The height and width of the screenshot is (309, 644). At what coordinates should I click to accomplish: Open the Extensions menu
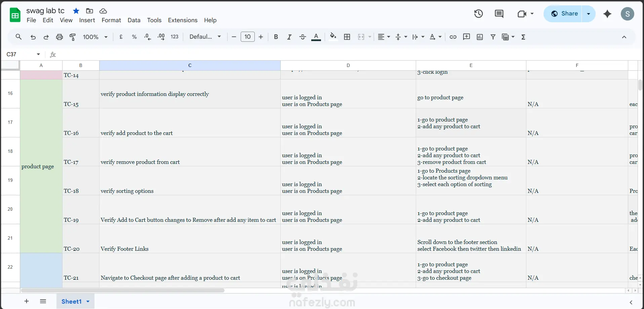[x=183, y=20]
